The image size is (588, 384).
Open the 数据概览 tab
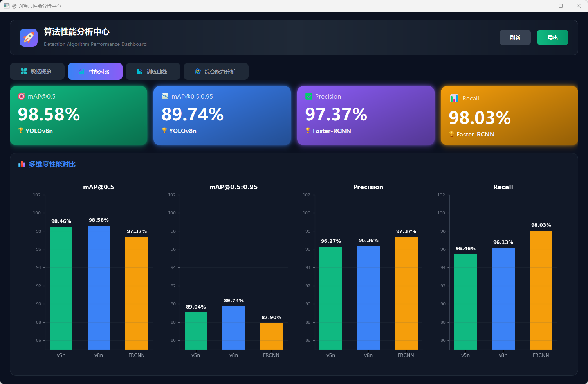tap(37, 72)
